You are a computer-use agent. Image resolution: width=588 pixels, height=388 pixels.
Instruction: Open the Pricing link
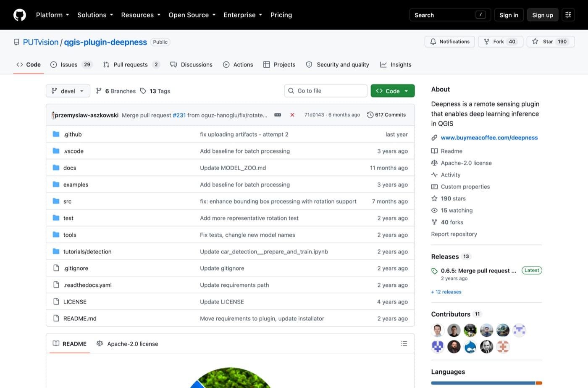pyautogui.click(x=281, y=15)
